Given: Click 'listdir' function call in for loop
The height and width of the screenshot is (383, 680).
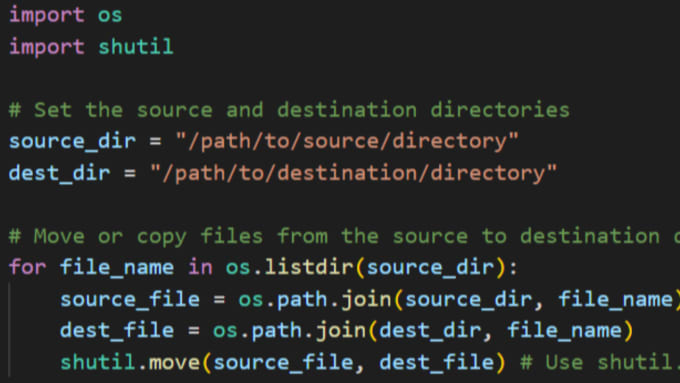Looking at the screenshot, I should 309,267.
